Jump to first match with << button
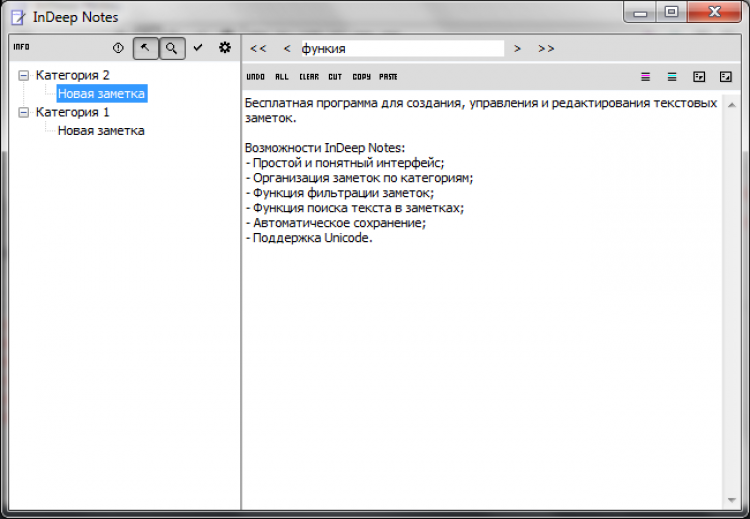Image resolution: width=750 pixels, height=519 pixels. (x=258, y=49)
